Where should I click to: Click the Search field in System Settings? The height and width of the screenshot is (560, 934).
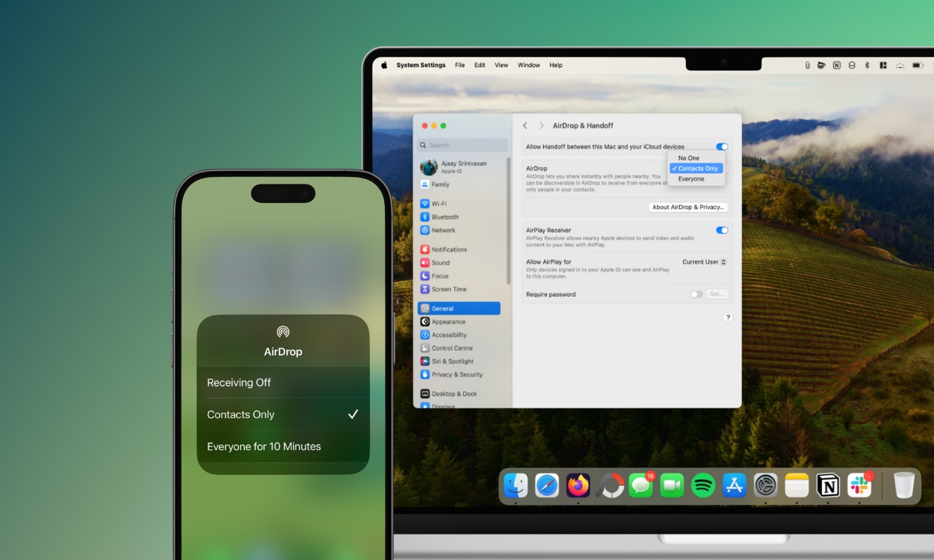(x=462, y=145)
